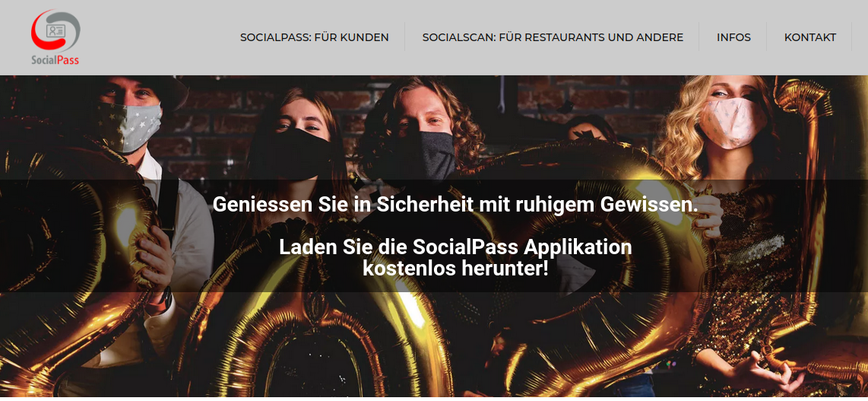The height and width of the screenshot is (401, 868).
Task: Click the long-haired woman's black face mask
Action: tap(303, 154)
